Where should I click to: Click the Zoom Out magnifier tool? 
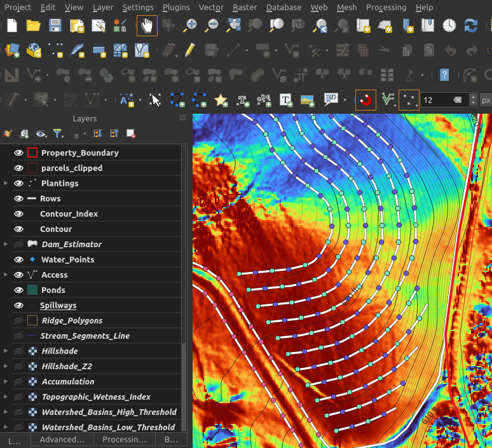coord(212,26)
